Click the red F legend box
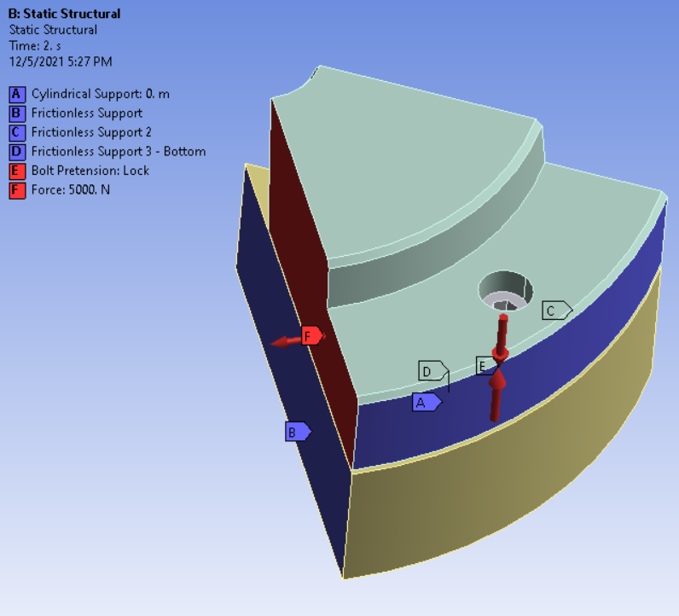679x616 pixels. tap(17, 189)
